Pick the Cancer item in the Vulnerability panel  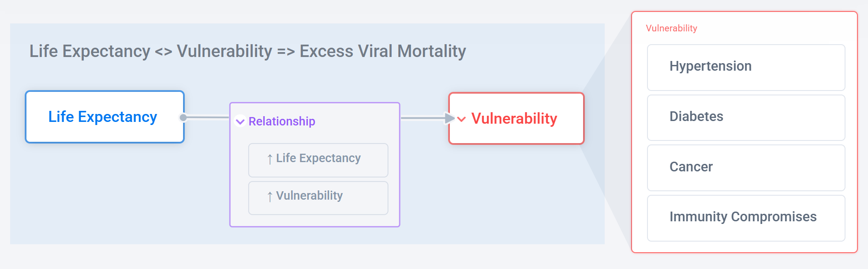click(745, 168)
